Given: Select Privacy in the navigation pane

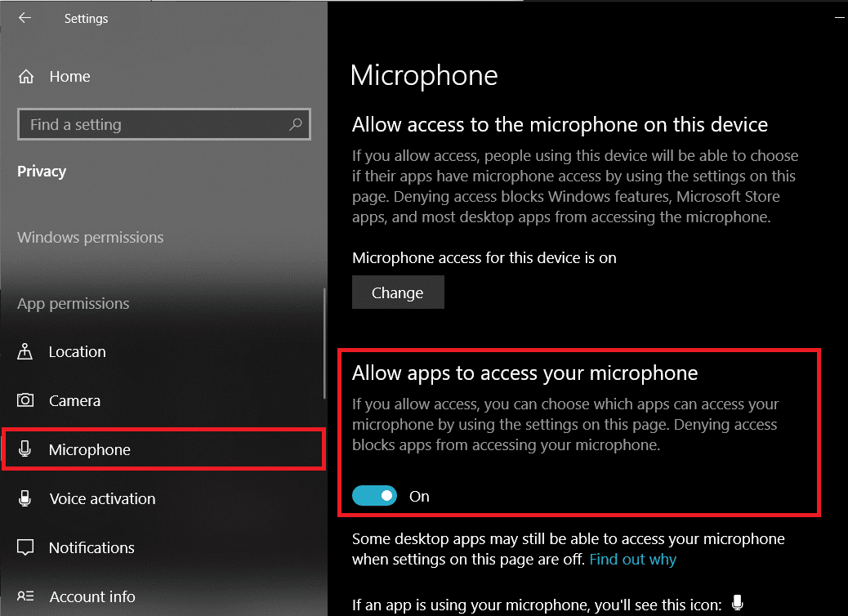Looking at the screenshot, I should 42,171.
